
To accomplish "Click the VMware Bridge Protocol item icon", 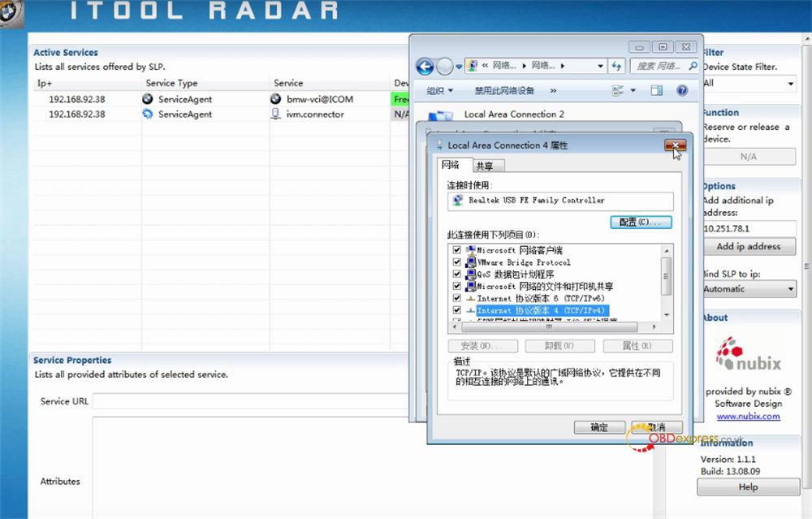I will coord(471,262).
